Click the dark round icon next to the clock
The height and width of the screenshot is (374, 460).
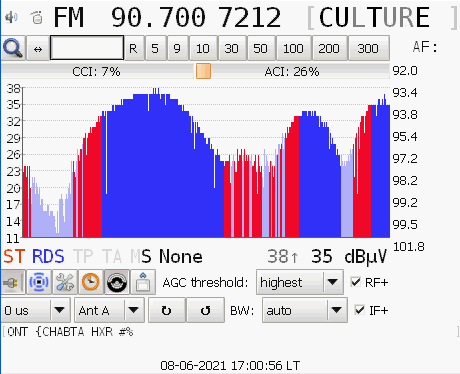click(117, 282)
